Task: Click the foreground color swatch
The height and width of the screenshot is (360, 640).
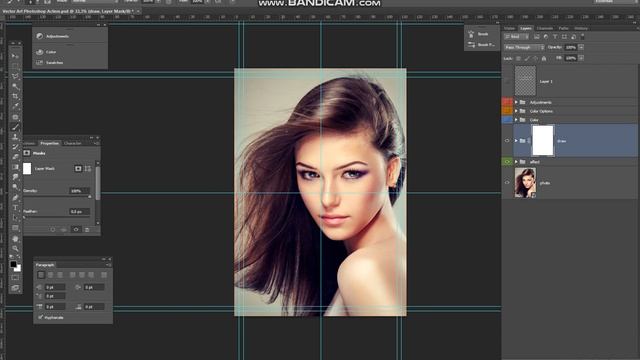Action: 13,264
